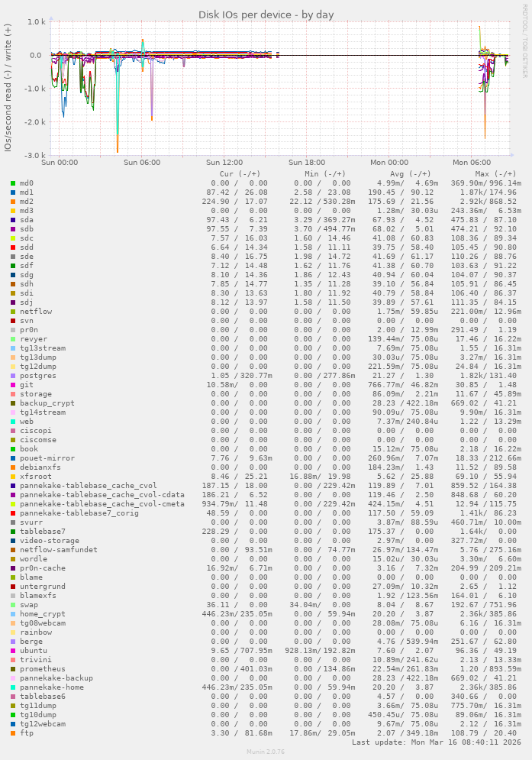532x760 pixels.
Task: Select the rainbow legend label
Action: [36, 632]
